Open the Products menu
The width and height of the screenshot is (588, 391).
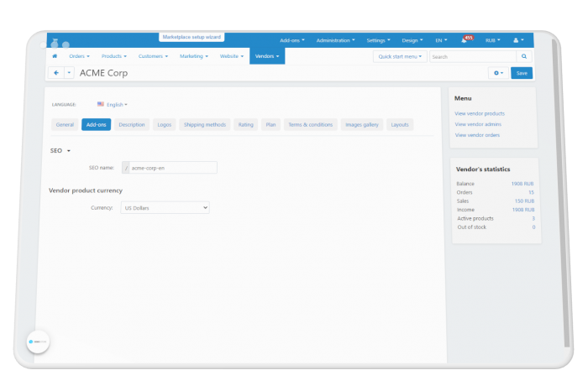[114, 56]
